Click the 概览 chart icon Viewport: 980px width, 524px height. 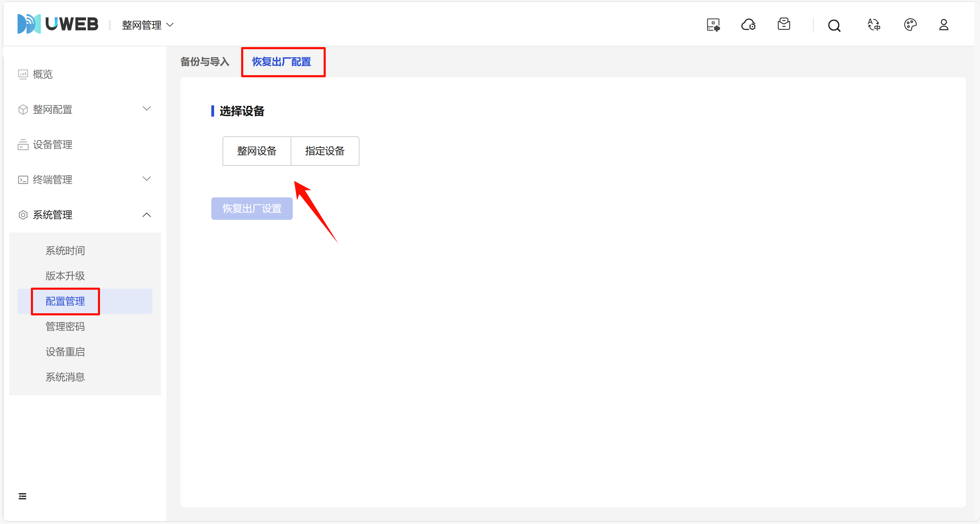pyautogui.click(x=23, y=74)
